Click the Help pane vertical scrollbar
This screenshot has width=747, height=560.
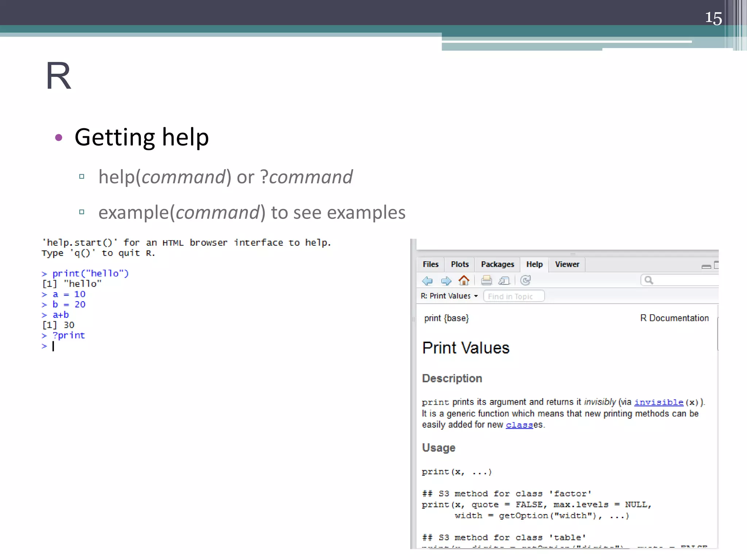pos(717,334)
